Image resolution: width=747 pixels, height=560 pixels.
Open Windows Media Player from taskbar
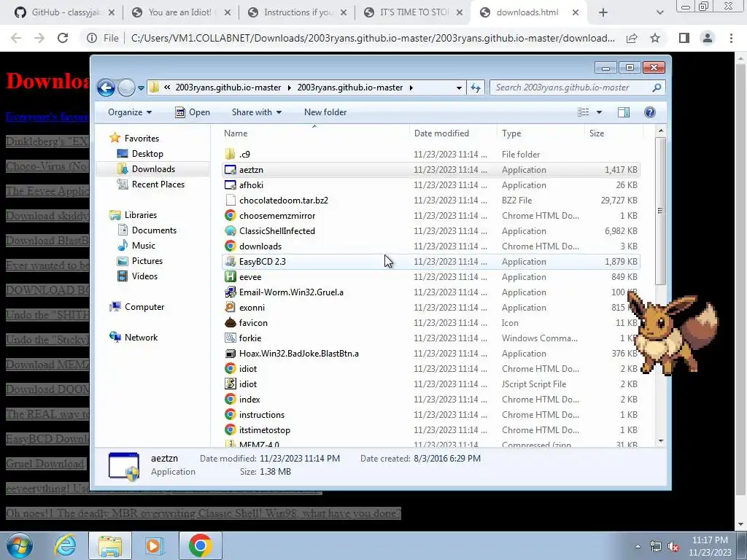point(154,545)
